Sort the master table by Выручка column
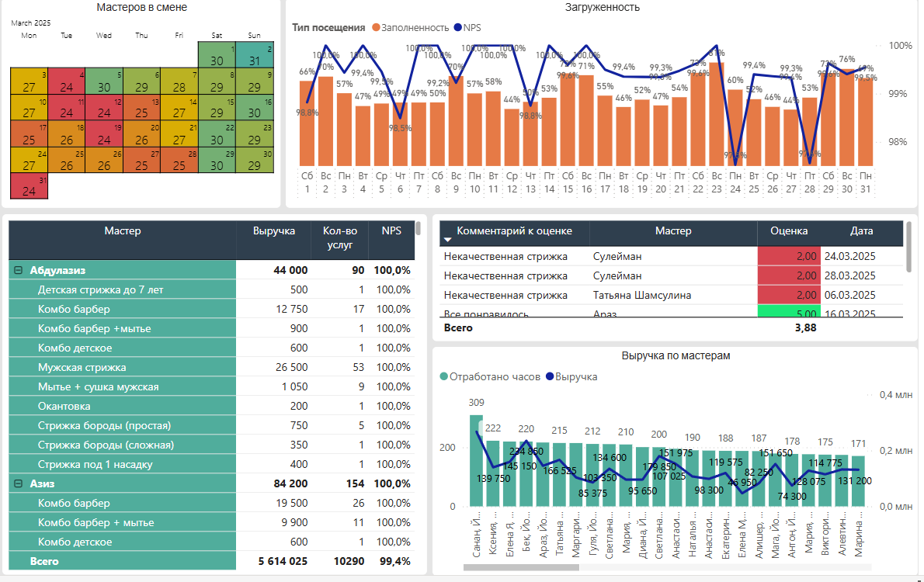This screenshot has height=582, width=924. pos(273,230)
